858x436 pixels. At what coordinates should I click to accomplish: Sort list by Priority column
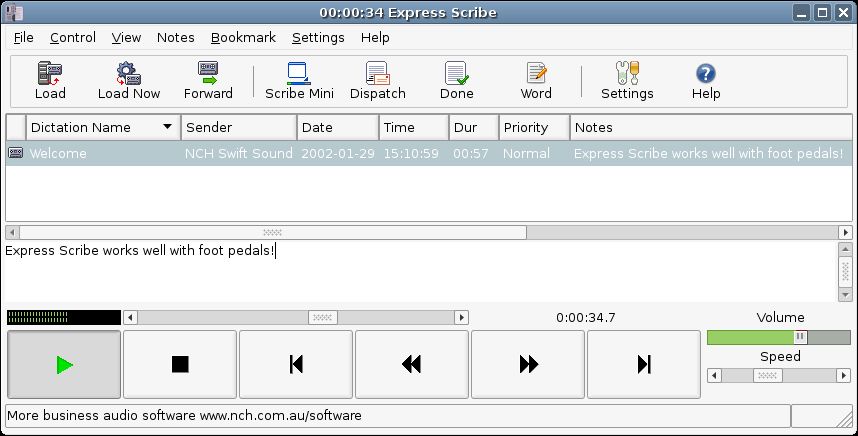[x=535, y=127]
